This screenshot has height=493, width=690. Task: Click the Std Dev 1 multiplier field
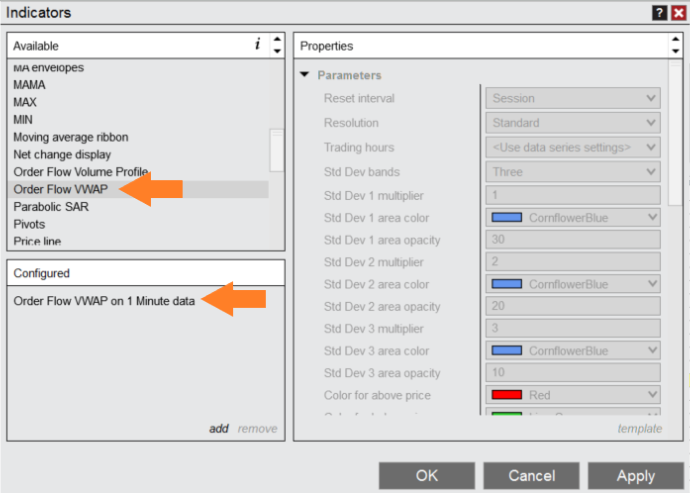point(573,195)
